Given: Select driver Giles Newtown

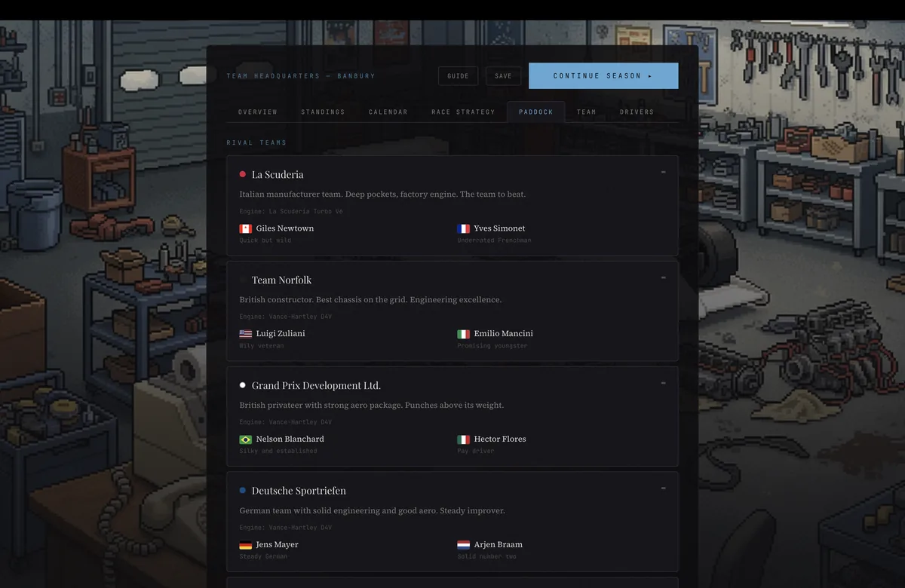Looking at the screenshot, I should [285, 228].
